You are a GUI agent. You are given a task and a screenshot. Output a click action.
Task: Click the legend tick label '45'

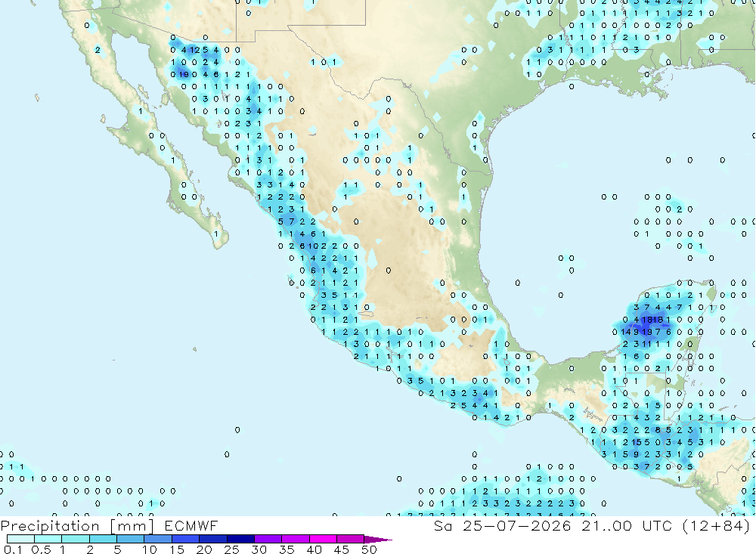click(342, 549)
